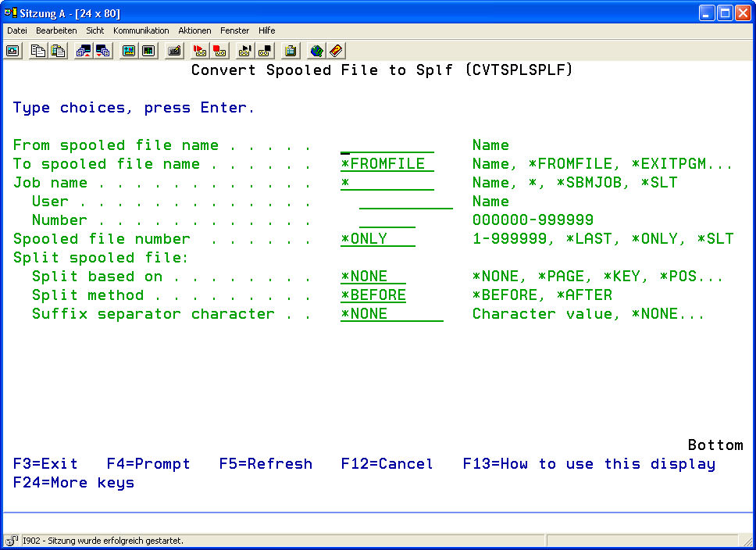The width and height of the screenshot is (756, 550).
Task: Click the red square stop recording icon
Action: [x=219, y=51]
